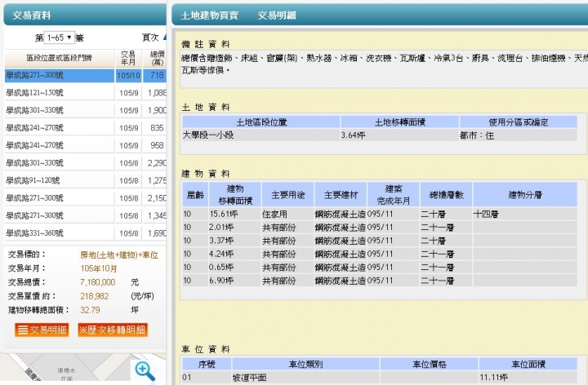Click the 3.37坪 shared area cell
This screenshot has width=588, height=385.
pyautogui.click(x=234, y=241)
